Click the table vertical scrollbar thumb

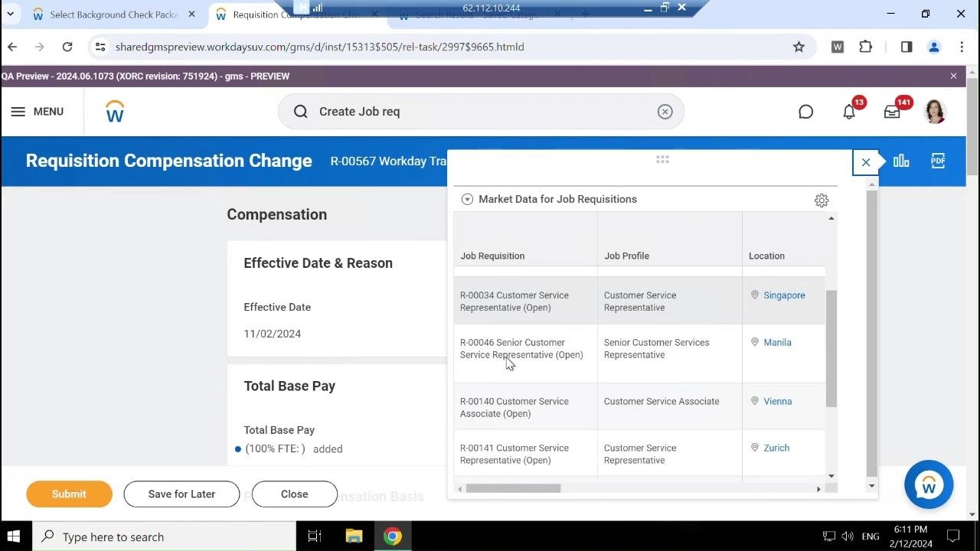(831, 349)
